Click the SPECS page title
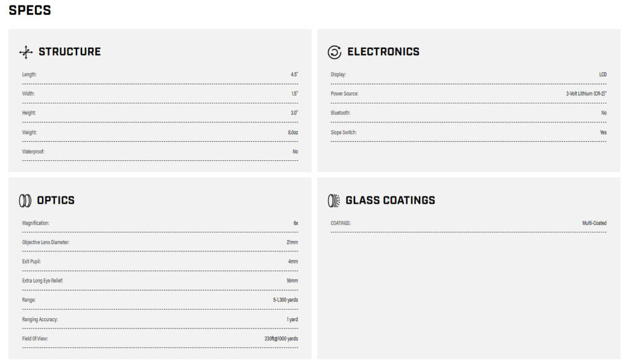Screen dimensions: 627x364 [30, 10]
